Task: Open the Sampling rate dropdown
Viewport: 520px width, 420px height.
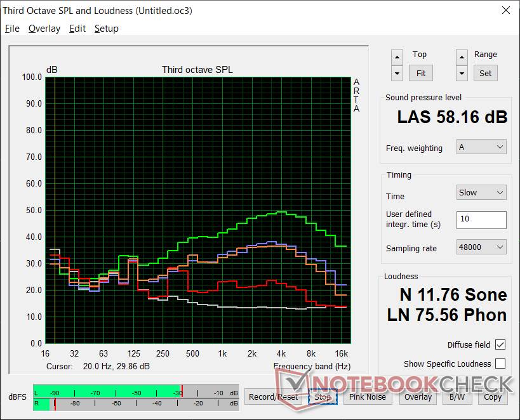Action: [x=481, y=247]
